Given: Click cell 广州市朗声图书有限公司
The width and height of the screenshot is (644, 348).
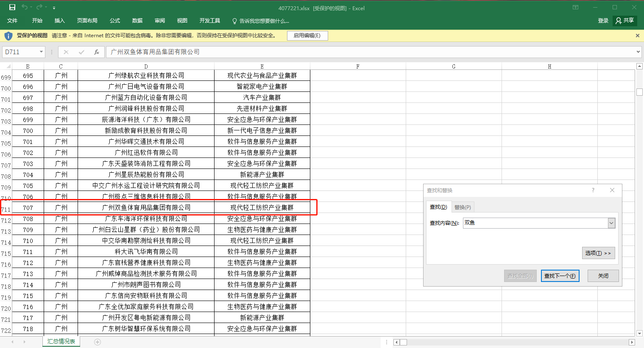Looking at the screenshot, I should tap(146, 284).
